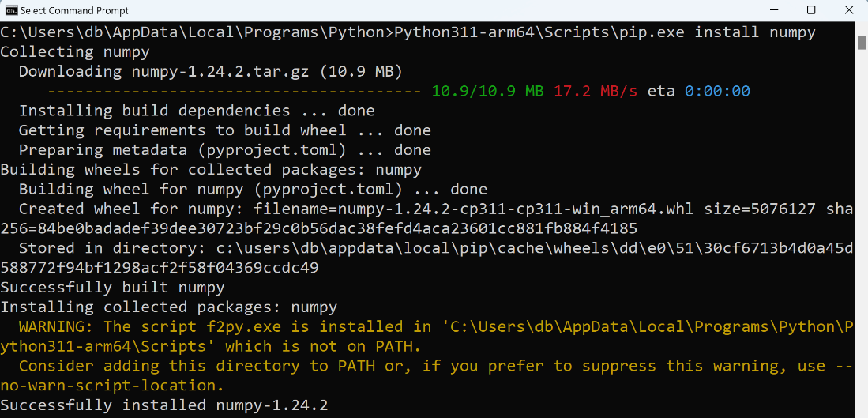
Task: Click 'Successfully installed numpy-1.24.2' line
Action: 163,405
